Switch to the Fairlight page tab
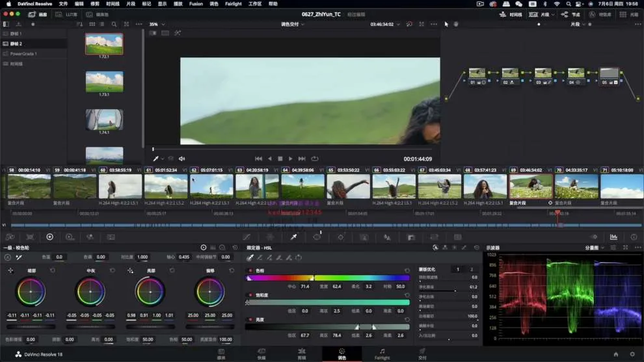644x362 pixels. click(382, 354)
